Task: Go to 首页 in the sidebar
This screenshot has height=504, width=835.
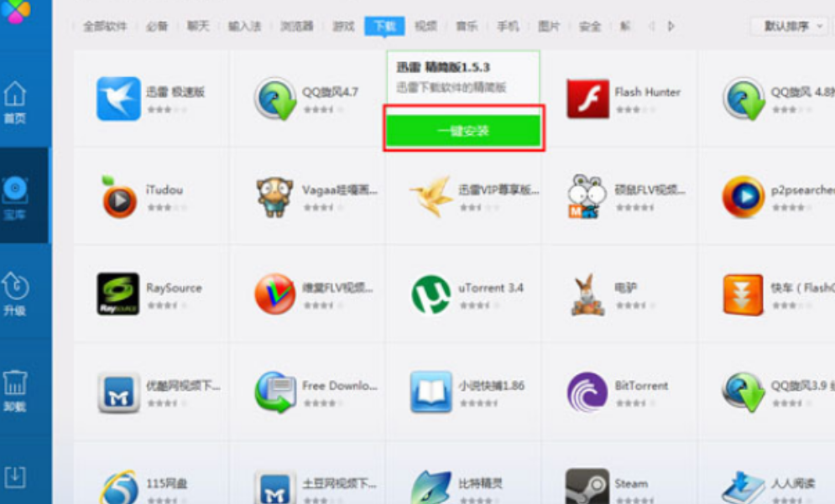Action: coord(15,102)
